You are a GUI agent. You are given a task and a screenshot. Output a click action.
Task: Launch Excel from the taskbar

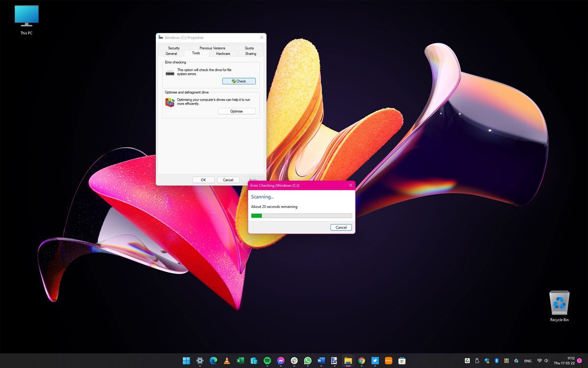[240, 361]
